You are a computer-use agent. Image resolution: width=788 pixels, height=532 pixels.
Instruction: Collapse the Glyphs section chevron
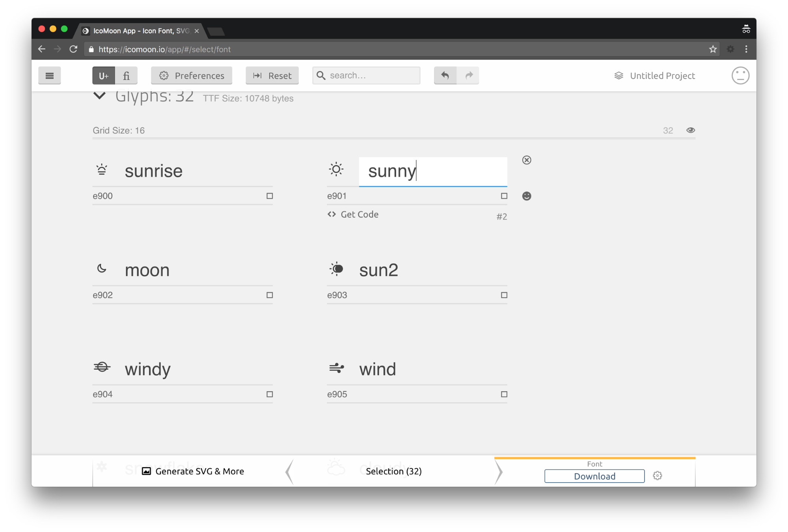pos(99,95)
